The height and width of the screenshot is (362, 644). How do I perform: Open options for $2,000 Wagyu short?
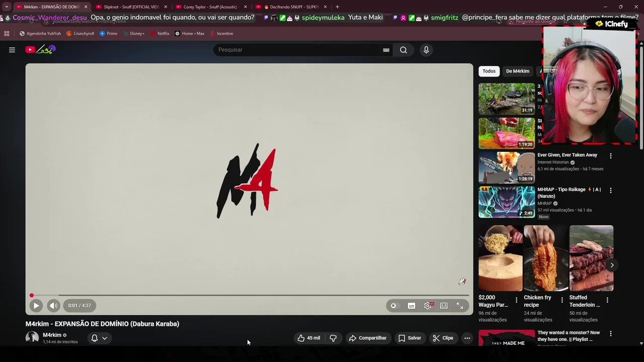click(x=516, y=300)
